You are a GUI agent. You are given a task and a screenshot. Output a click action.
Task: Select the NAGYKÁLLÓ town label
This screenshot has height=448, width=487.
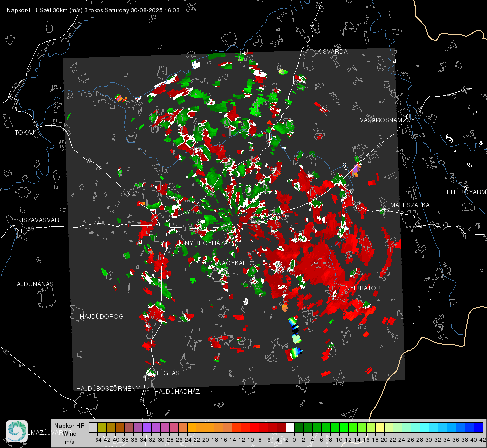[236, 263]
